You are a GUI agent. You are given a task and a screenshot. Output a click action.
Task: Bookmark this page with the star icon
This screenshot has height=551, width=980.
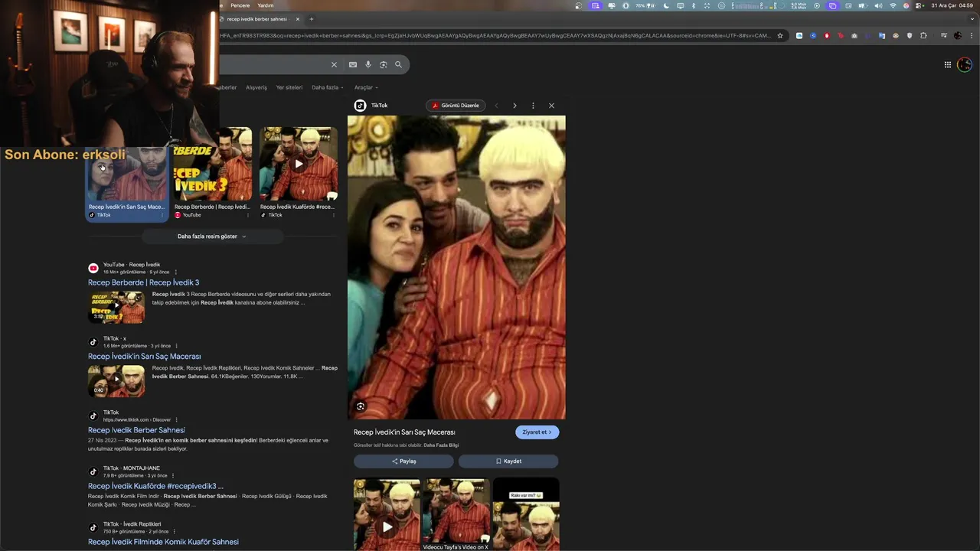(x=780, y=35)
